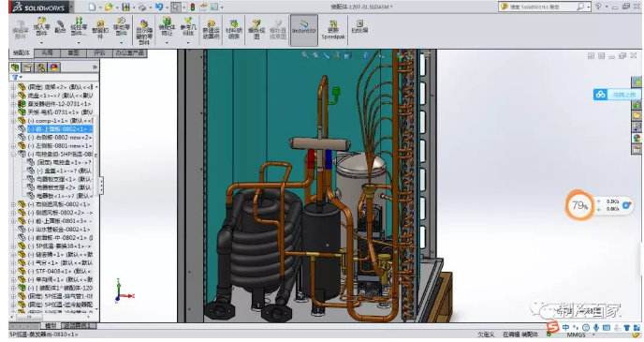Open dropdown arrow under Linear Component Pattern
Screen dimensions: 644x342
pyautogui.click(x=79, y=42)
